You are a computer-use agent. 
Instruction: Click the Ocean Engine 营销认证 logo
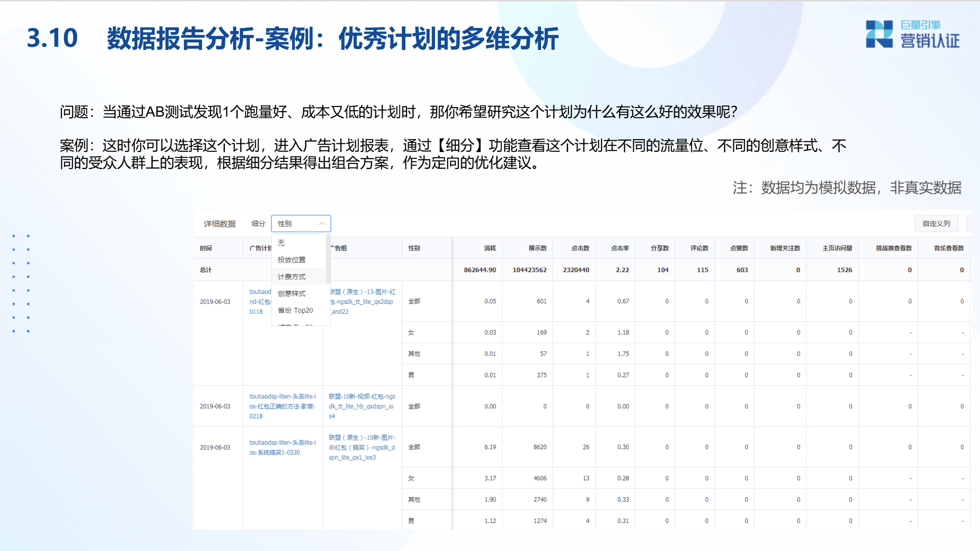pyautogui.click(x=912, y=34)
